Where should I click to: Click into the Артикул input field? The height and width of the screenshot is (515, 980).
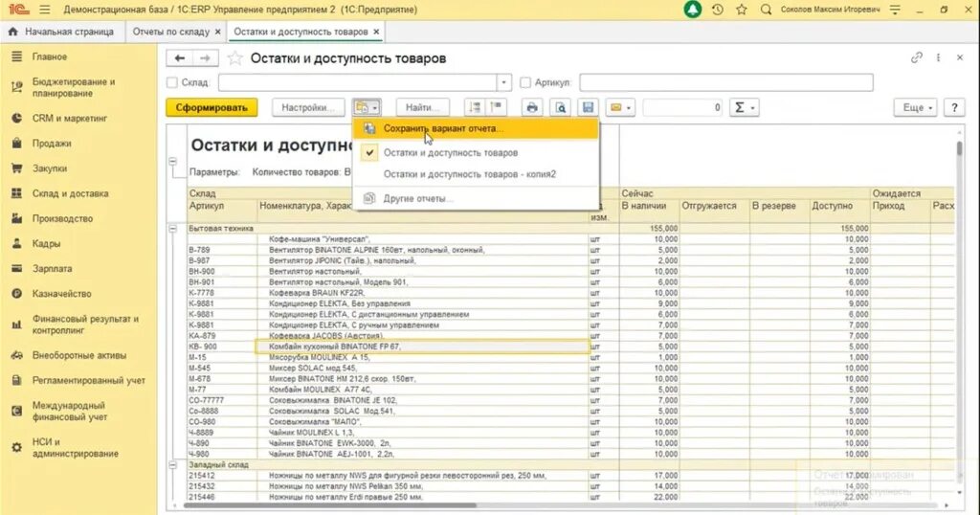point(726,82)
